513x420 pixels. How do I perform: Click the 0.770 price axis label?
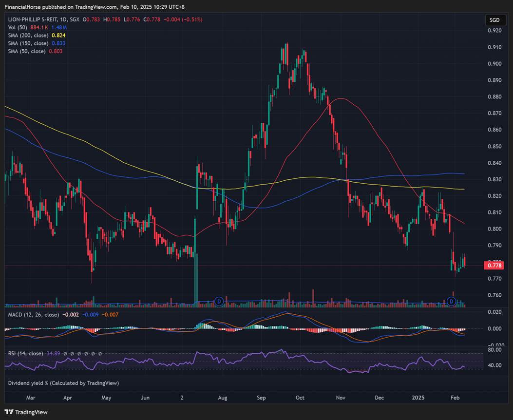[494, 278]
